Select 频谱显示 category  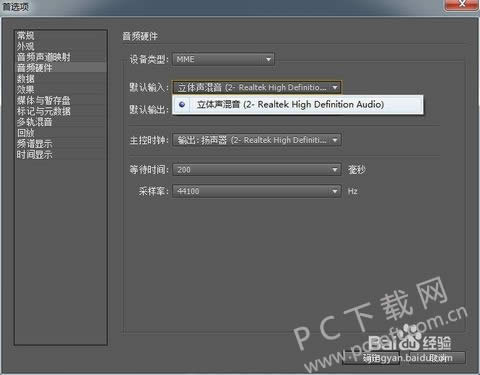pyautogui.click(x=60, y=144)
